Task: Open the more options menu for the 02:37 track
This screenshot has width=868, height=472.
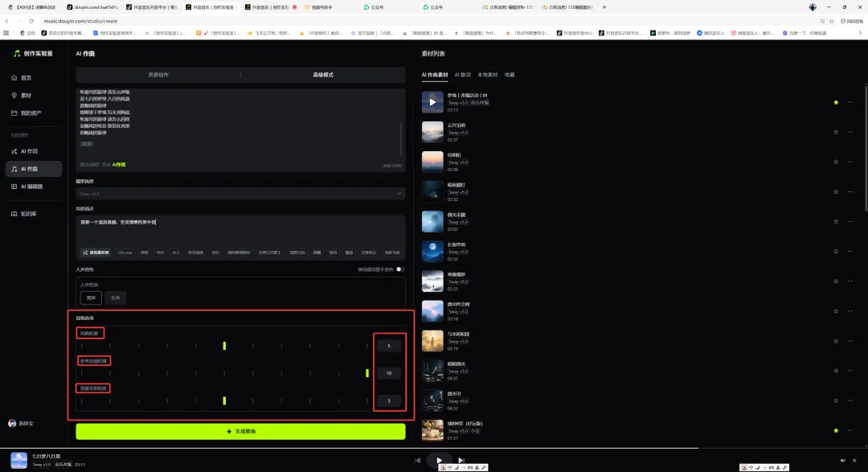Action: coord(851,133)
